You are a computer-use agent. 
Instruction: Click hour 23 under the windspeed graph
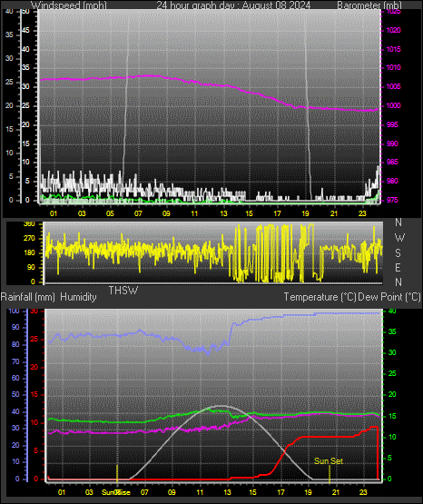(362, 213)
